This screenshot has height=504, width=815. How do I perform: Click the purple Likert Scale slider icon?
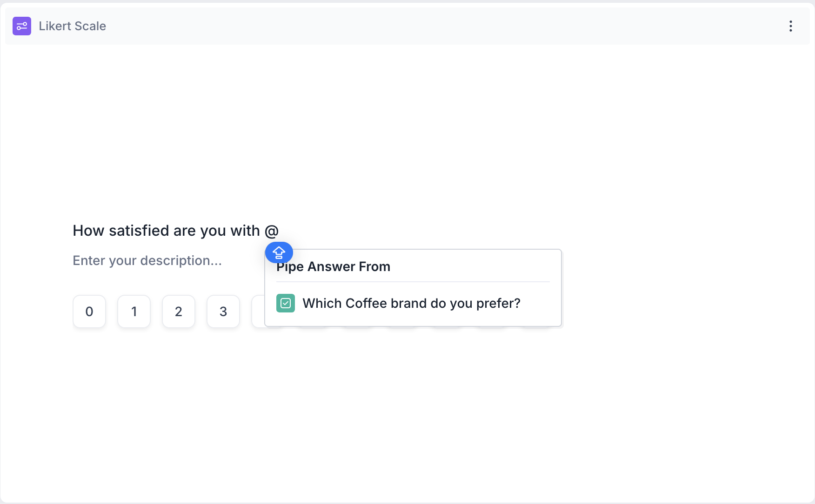pos(21,26)
